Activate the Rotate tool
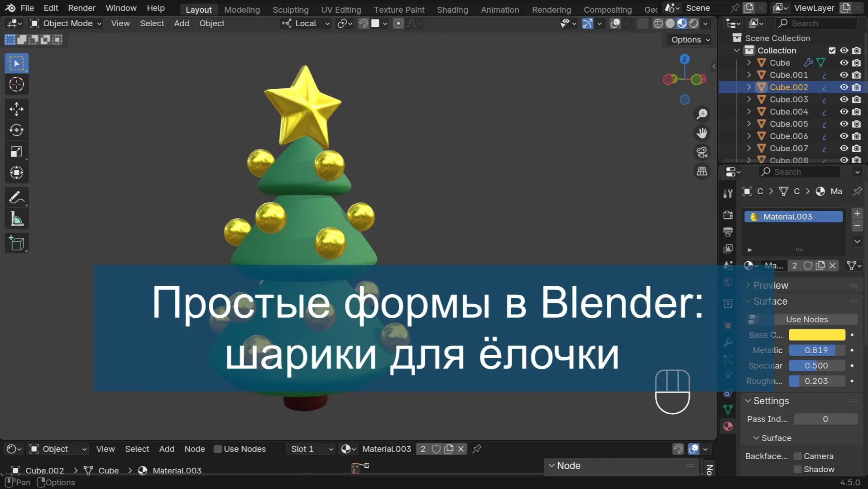 (16, 130)
